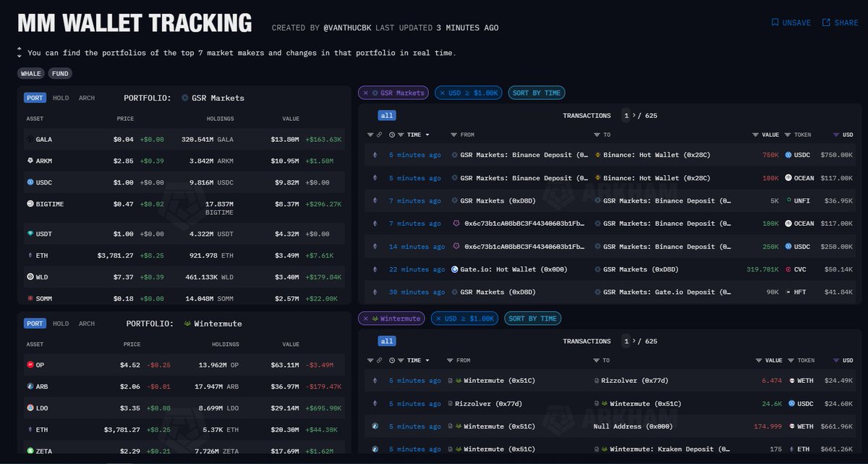Screen dimensions: 868x464
Task: Click page number field in Wintermute transactions
Action: tap(626, 341)
